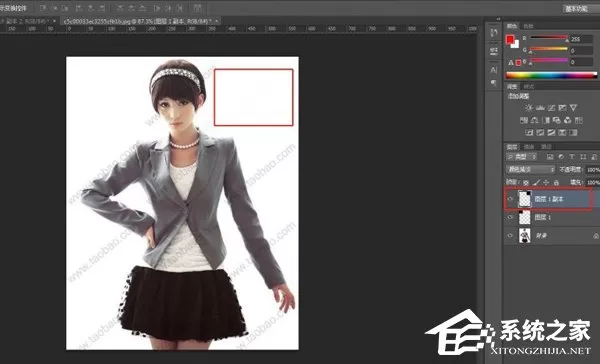Open the Character panel (A| icon)
600x364 pixels.
[494, 70]
